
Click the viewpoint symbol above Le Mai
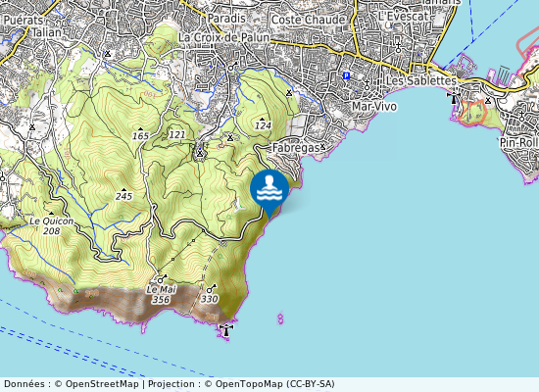(x=162, y=278)
